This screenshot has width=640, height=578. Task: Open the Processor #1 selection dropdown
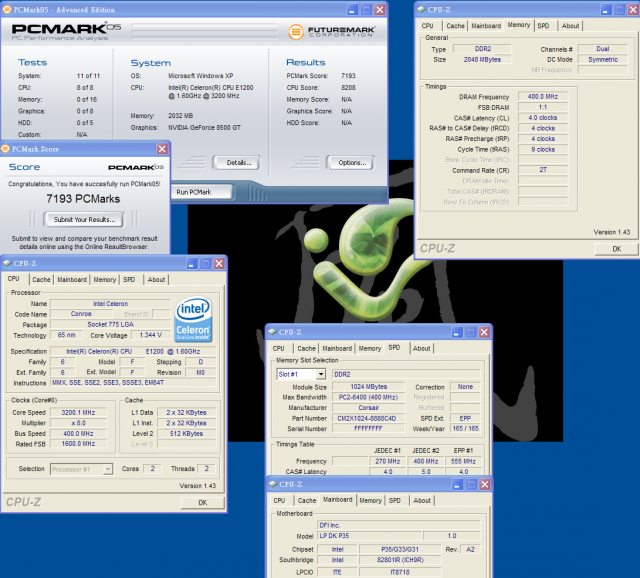pos(108,469)
